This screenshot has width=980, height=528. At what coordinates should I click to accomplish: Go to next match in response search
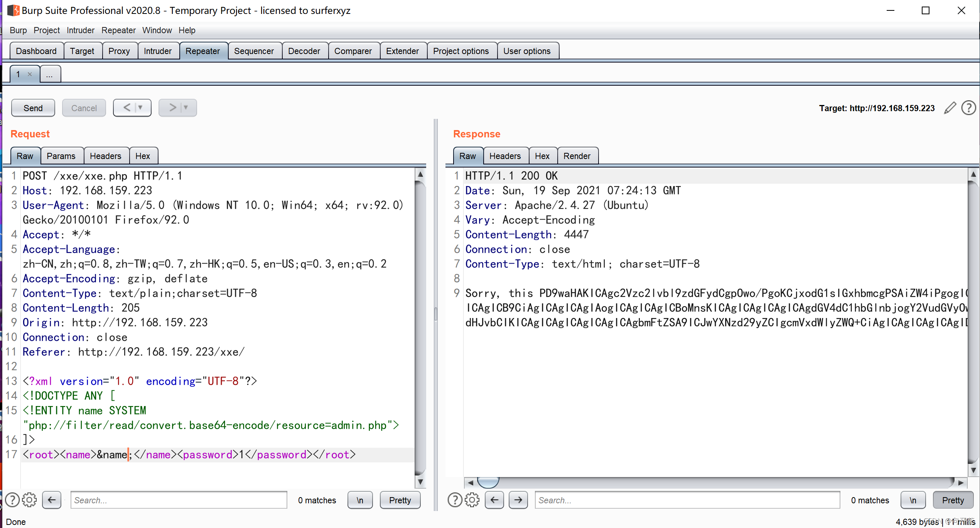click(x=518, y=500)
